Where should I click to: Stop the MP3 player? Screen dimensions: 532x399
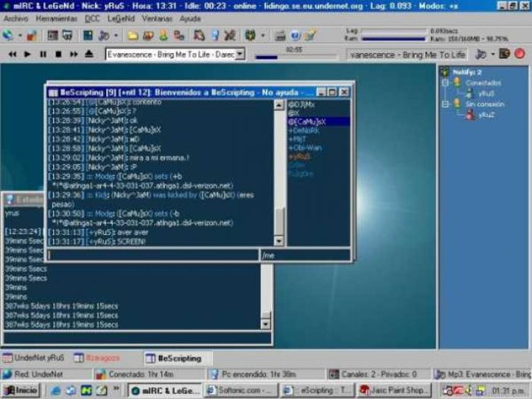pyautogui.click(x=58, y=54)
